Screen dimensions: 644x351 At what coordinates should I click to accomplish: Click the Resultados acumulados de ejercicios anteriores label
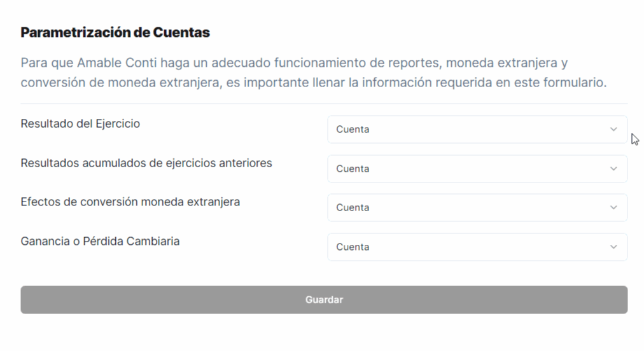tap(146, 163)
